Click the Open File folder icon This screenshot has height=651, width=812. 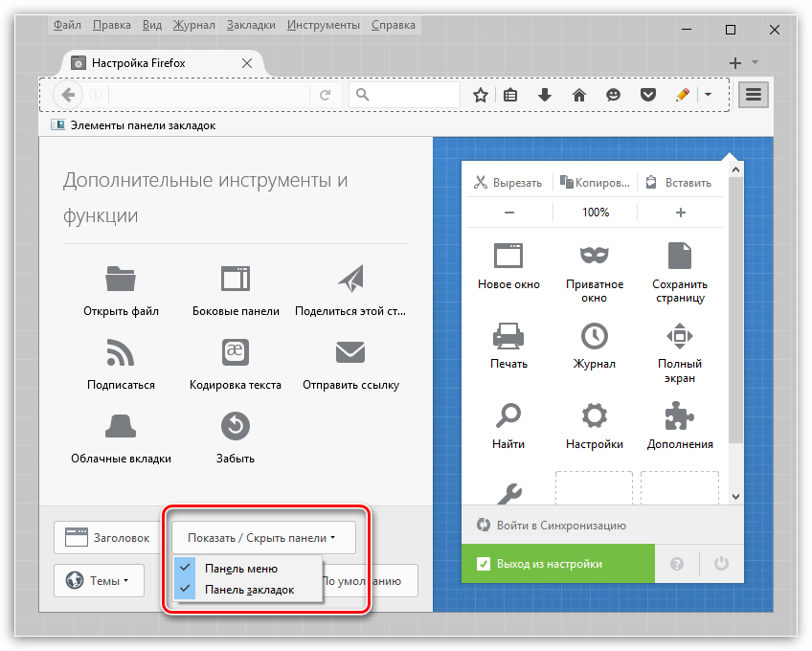pyautogui.click(x=121, y=279)
